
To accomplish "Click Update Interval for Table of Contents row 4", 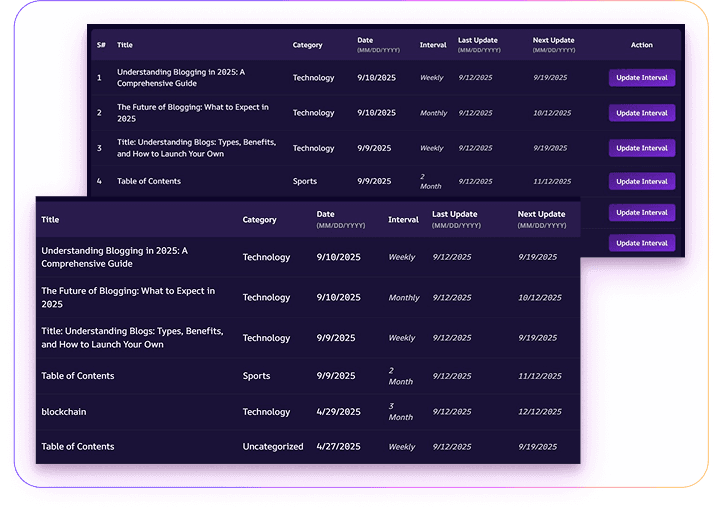I will (642, 181).
